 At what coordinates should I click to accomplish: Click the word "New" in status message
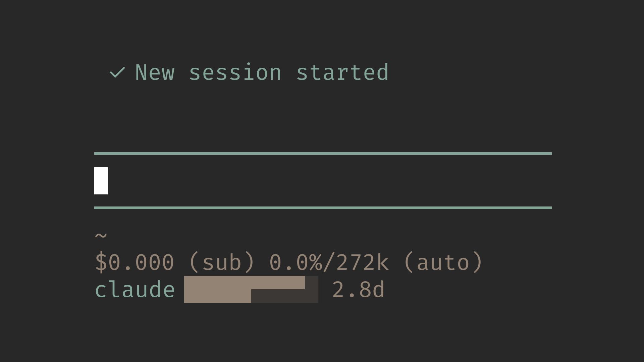pyautogui.click(x=155, y=72)
